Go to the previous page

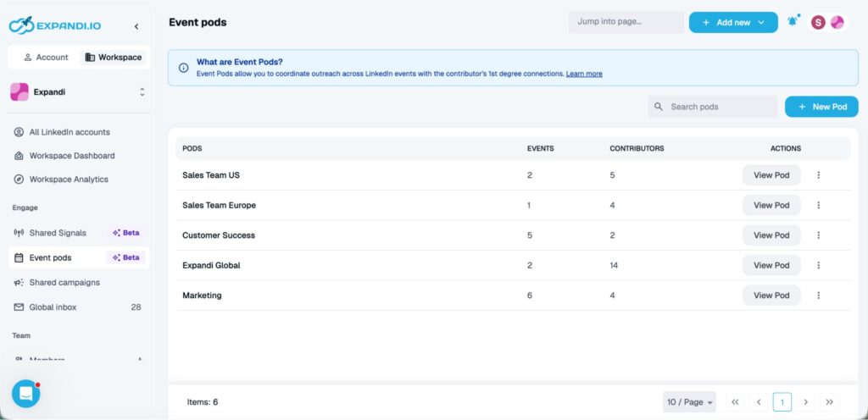tap(759, 401)
